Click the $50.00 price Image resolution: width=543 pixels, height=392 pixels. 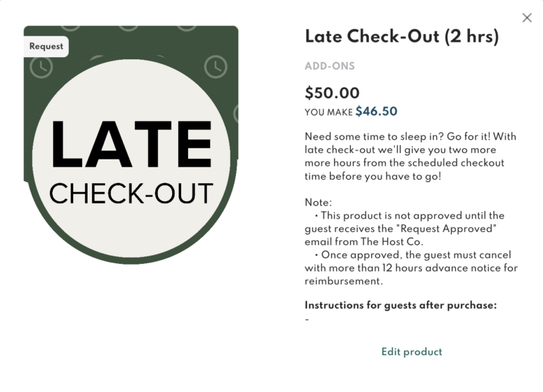click(x=332, y=93)
